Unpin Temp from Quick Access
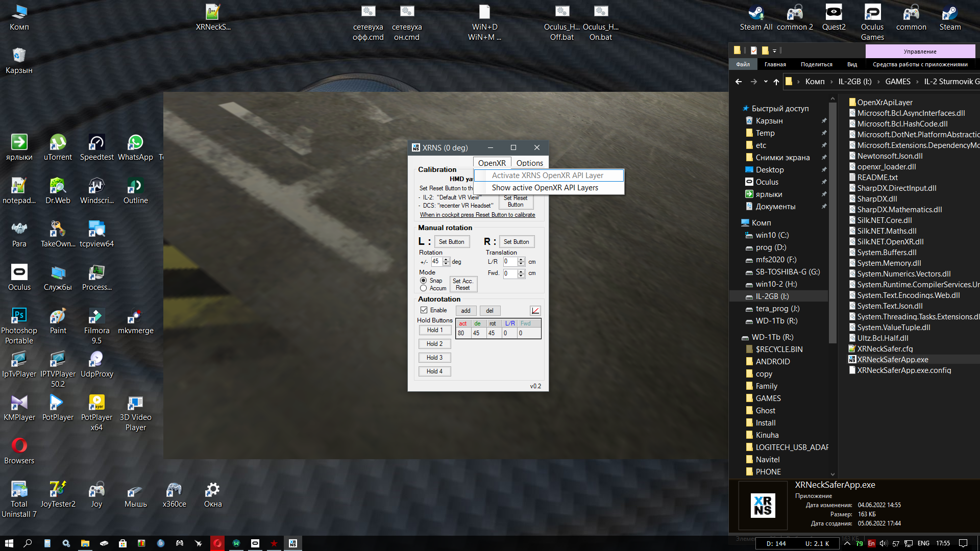The image size is (980, 551). [x=824, y=133]
